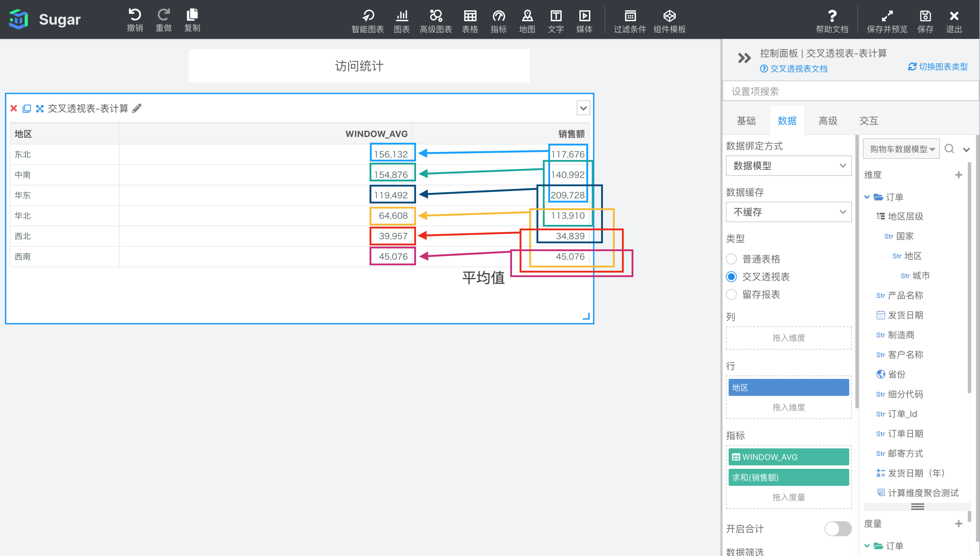The height and width of the screenshot is (556, 980).
Task: Add a new measure with plus icon
Action: point(959,523)
